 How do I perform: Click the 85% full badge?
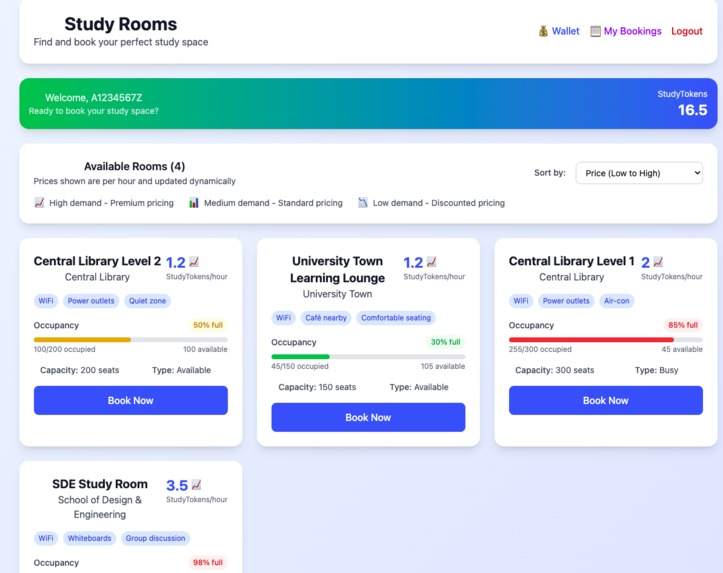(683, 325)
